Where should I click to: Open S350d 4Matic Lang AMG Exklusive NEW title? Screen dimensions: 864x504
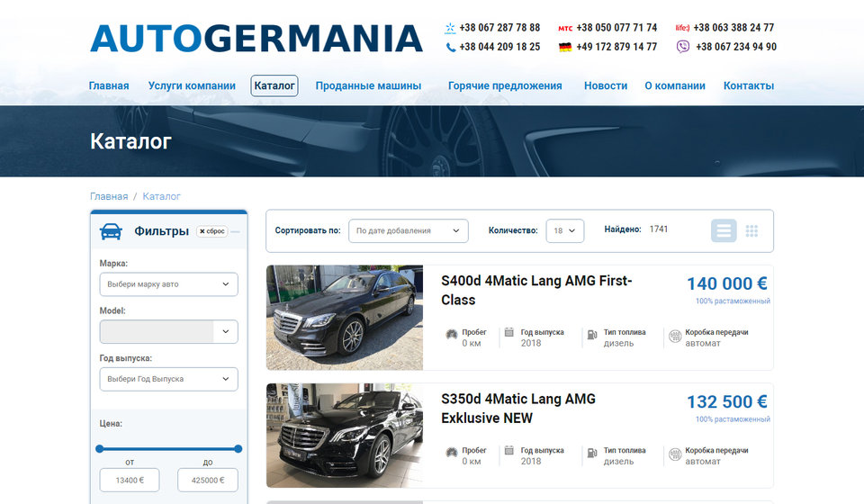(x=518, y=409)
